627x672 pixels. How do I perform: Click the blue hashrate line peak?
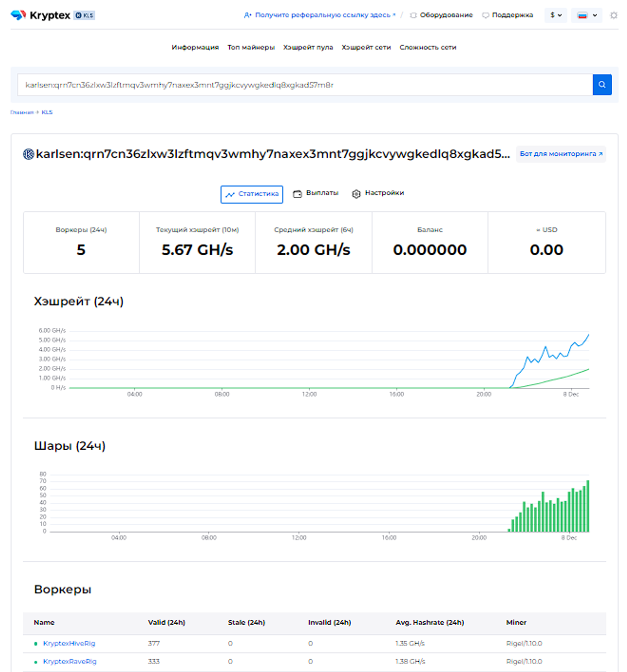pos(588,335)
